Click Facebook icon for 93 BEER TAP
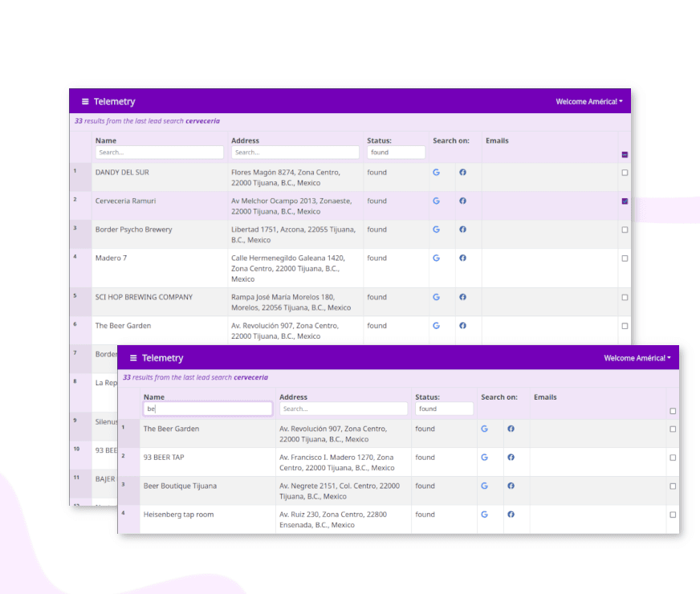 [511, 458]
